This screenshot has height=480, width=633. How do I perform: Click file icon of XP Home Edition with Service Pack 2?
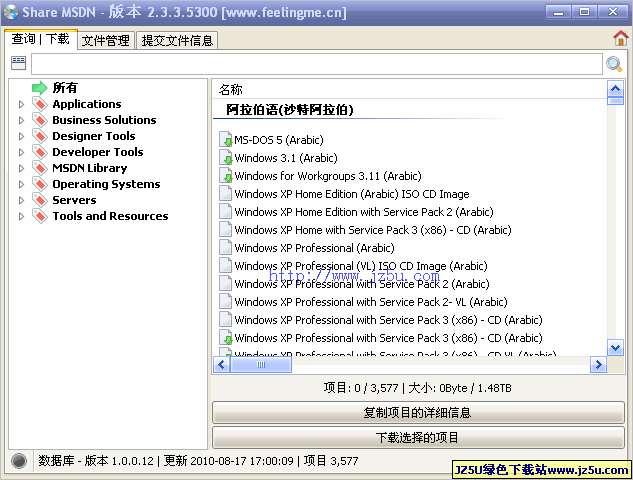coord(225,212)
